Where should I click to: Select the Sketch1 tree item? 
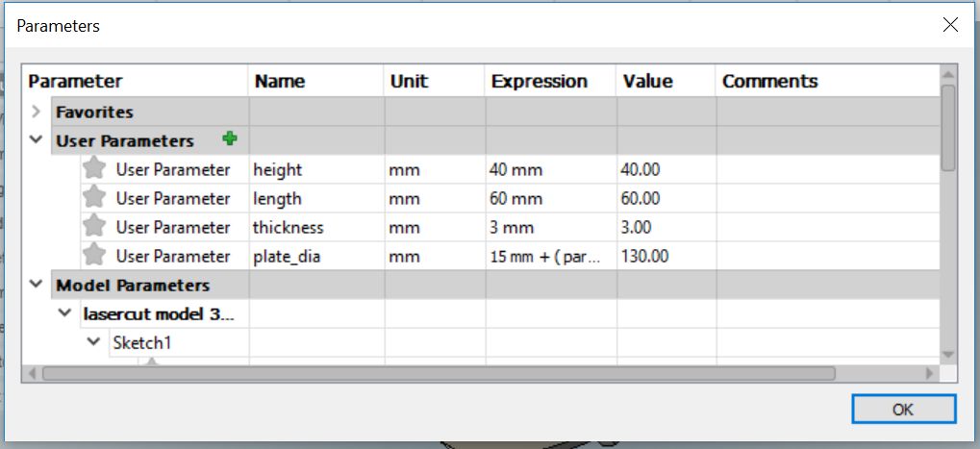142,342
